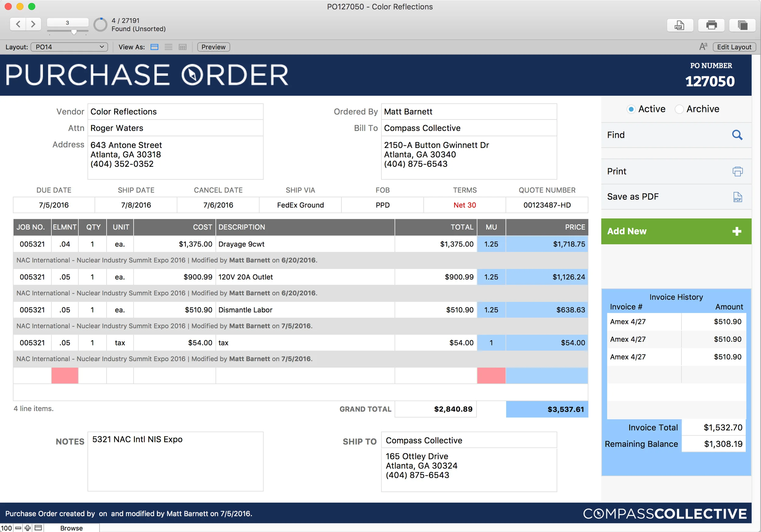Screen dimensions: 761x532
Task: Click the empty pink ELMNT cell
Action: [x=65, y=376]
